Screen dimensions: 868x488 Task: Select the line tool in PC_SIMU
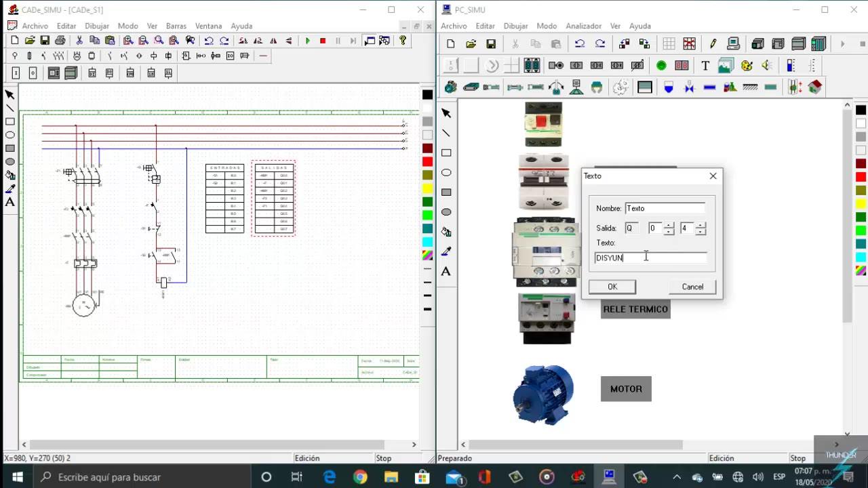[446, 133]
